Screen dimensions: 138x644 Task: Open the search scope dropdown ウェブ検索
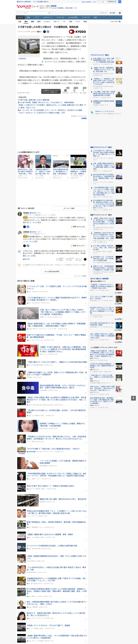point(101,2)
